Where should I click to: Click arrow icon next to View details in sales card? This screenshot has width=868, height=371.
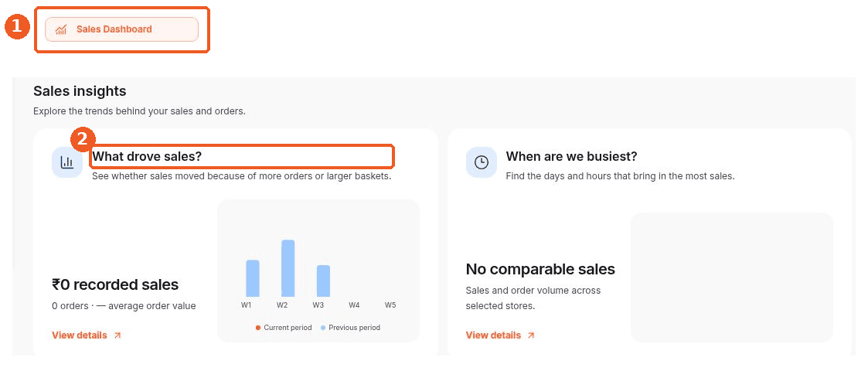[117, 335]
